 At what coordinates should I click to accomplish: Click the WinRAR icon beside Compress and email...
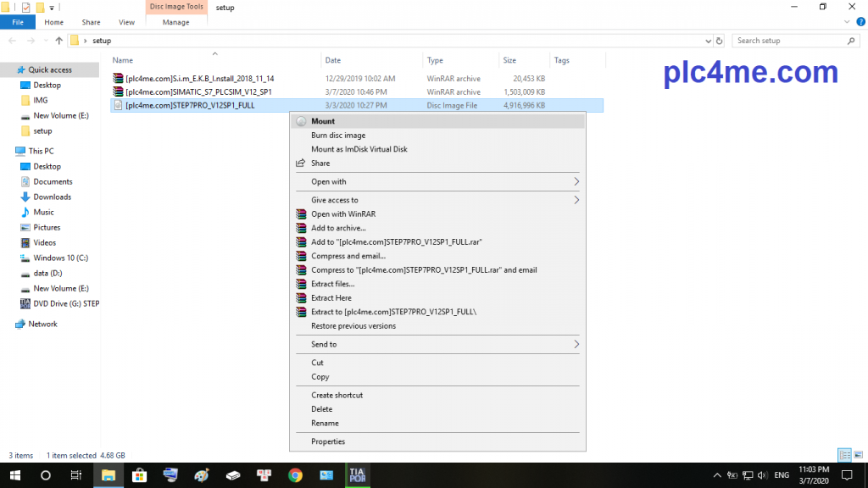click(301, 256)
